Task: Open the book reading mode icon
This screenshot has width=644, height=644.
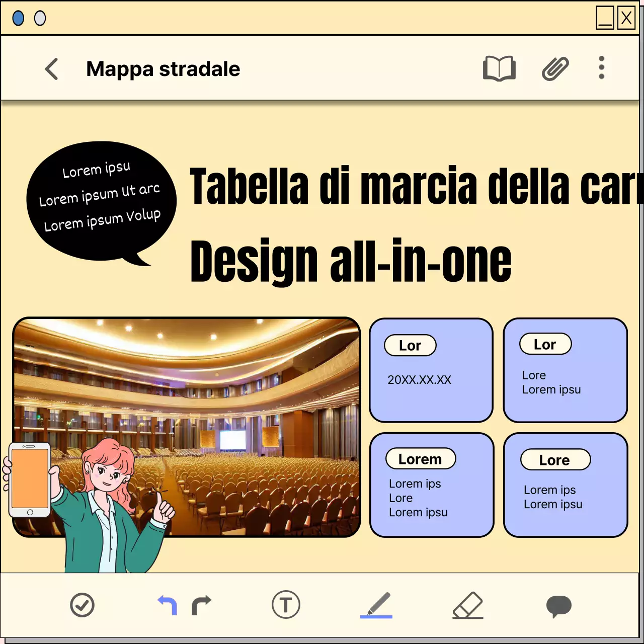Action: [500, 68]
